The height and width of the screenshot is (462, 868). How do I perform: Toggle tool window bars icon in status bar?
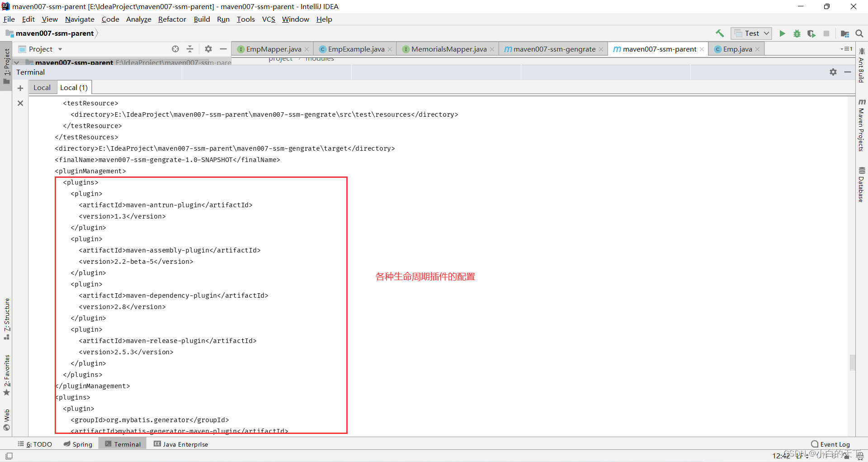click(9, 456)
